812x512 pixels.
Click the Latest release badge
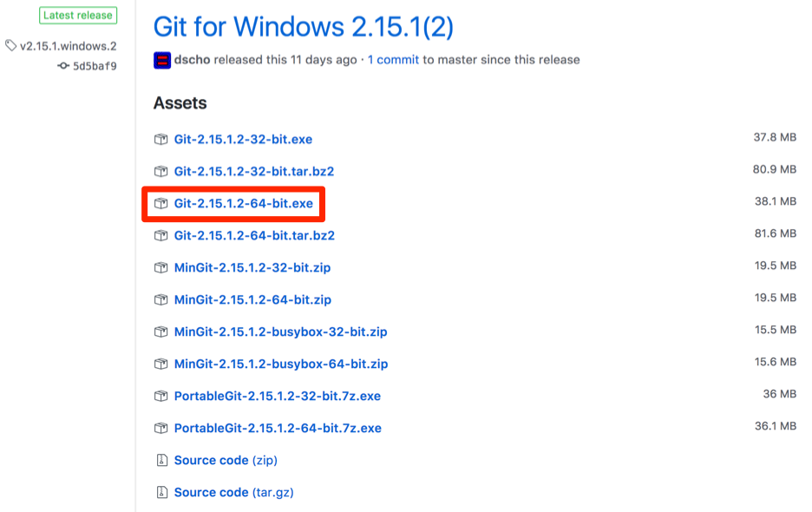tap(78, 16)
